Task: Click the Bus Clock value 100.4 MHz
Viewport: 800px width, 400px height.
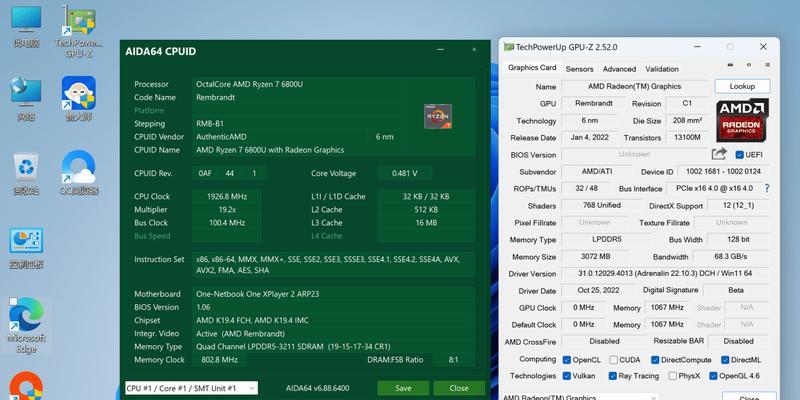Action: click(x=227, y=223)
